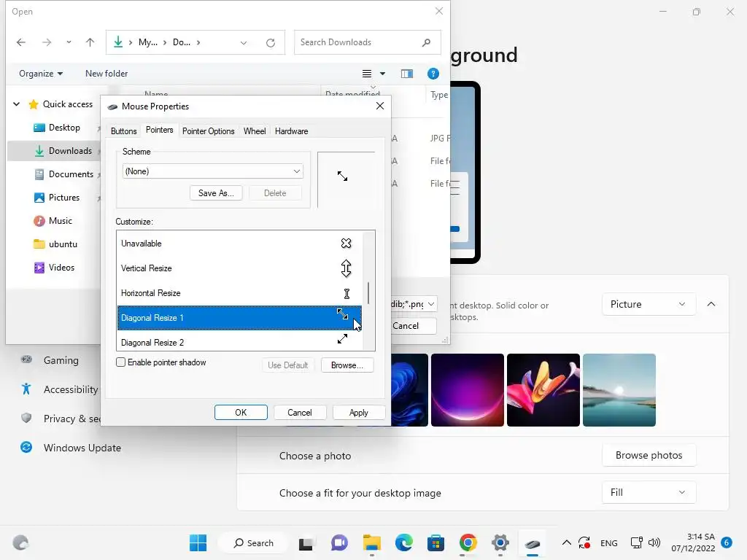Click the forward arrow in the Open dialog
The height and width of the screenshot is (560, 747).
(47, 42)
